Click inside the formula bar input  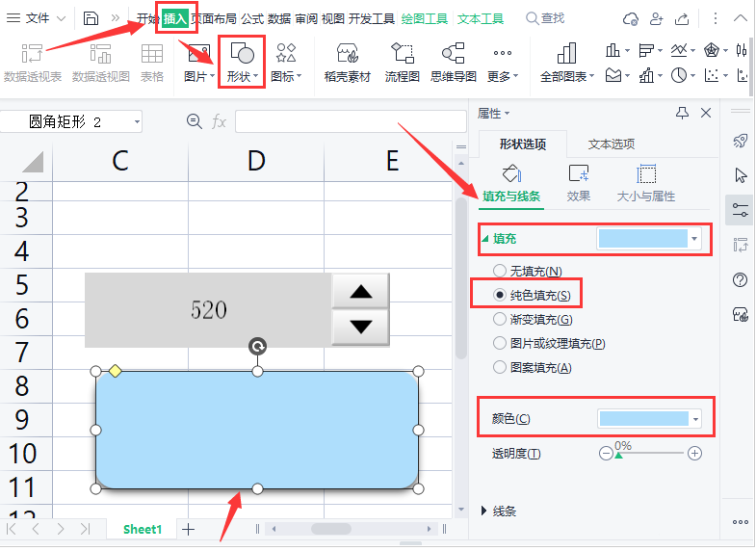[343, 121]
